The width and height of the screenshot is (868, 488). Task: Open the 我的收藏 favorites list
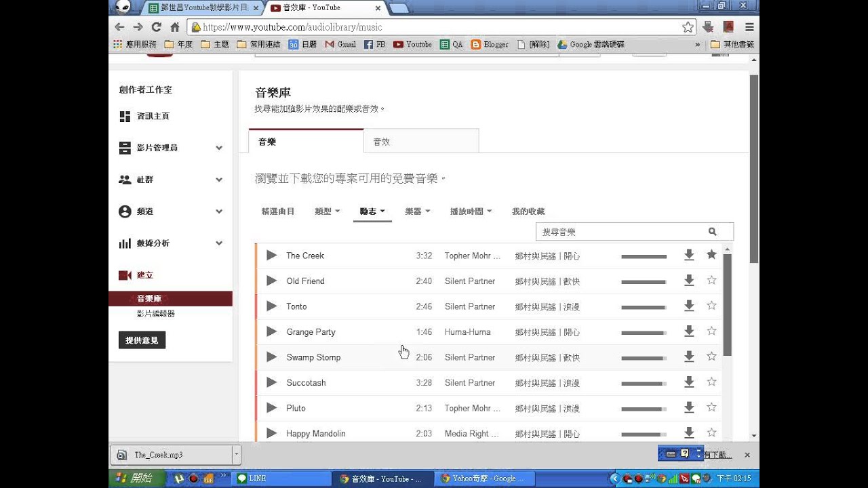(528, 211)
